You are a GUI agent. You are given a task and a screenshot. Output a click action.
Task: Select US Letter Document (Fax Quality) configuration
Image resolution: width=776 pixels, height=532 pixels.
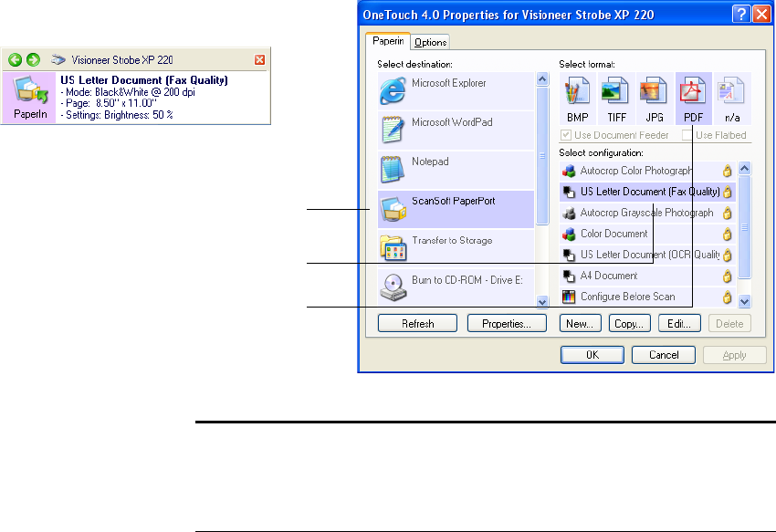tap(647, 192)
